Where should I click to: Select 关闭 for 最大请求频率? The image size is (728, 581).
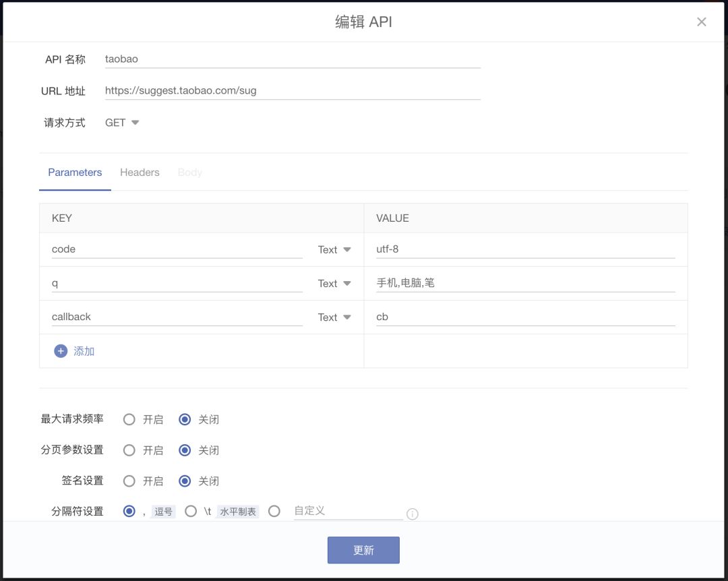185,420
